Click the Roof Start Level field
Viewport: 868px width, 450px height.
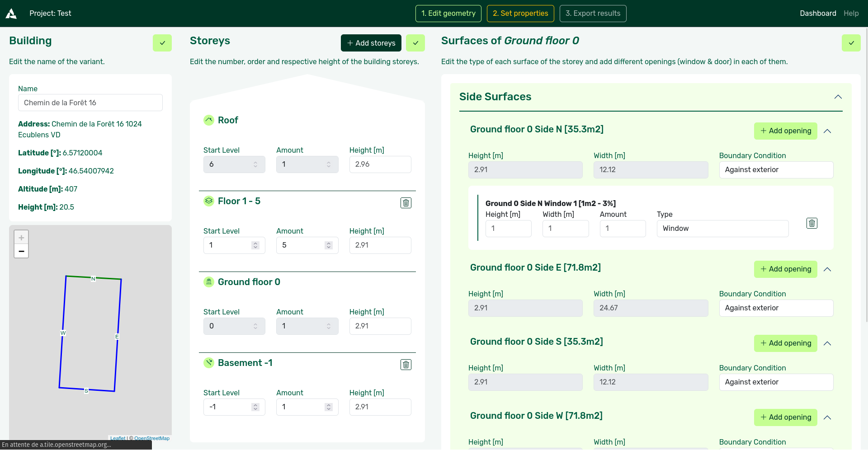pos(234,164)
